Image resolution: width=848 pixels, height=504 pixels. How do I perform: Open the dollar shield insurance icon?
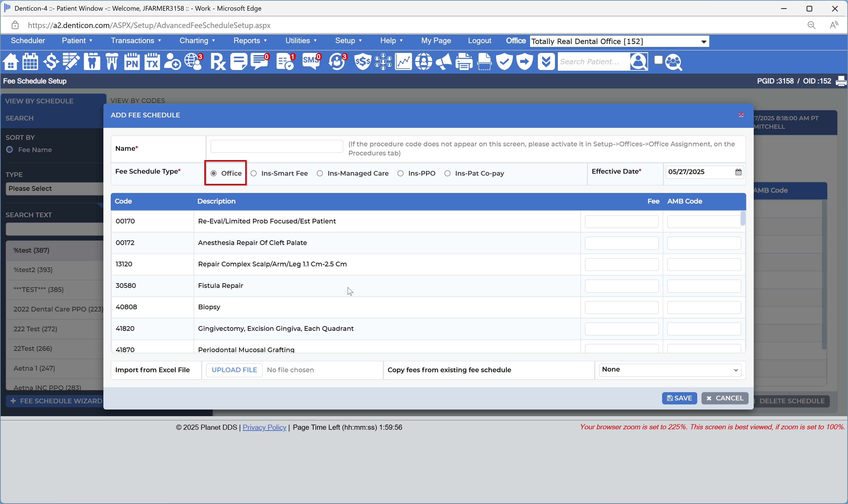point(363,62)
